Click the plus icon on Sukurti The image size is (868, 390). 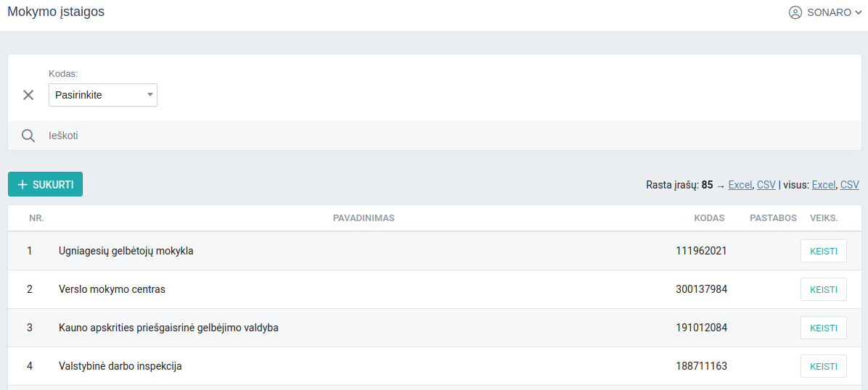pos(22,185)
